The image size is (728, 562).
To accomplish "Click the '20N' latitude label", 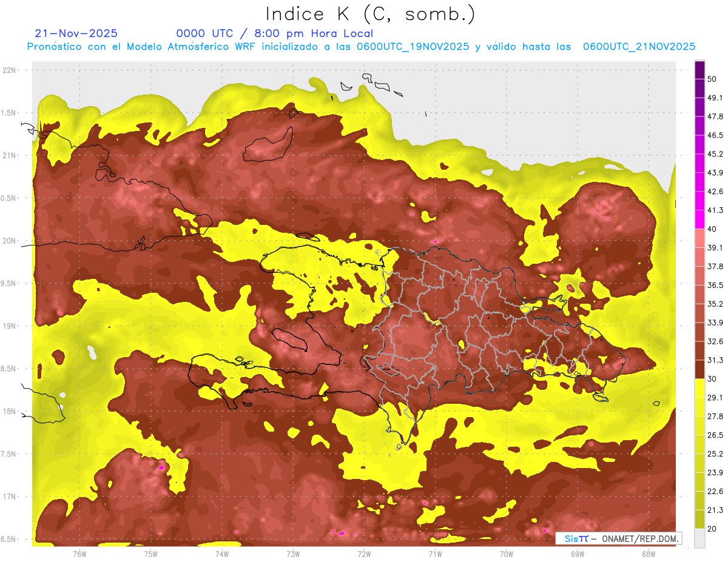I will (x=9, y=241).
